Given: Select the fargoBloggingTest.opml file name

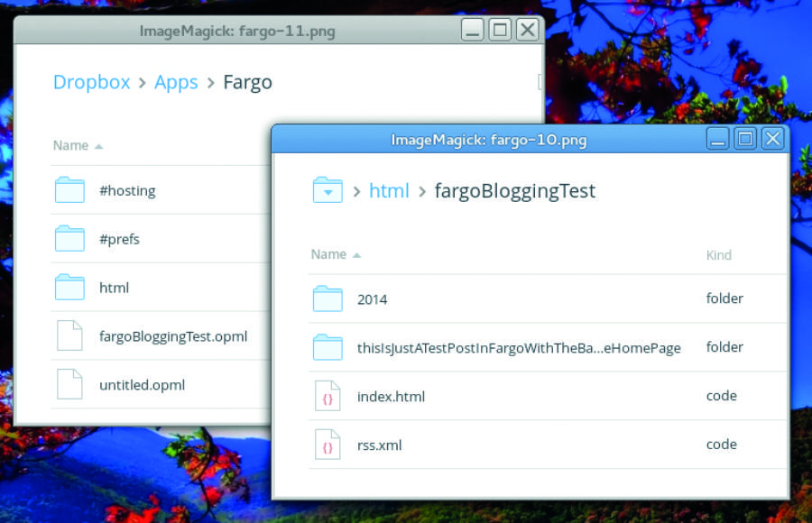Looking at the screenshot, I should point(173,336).
